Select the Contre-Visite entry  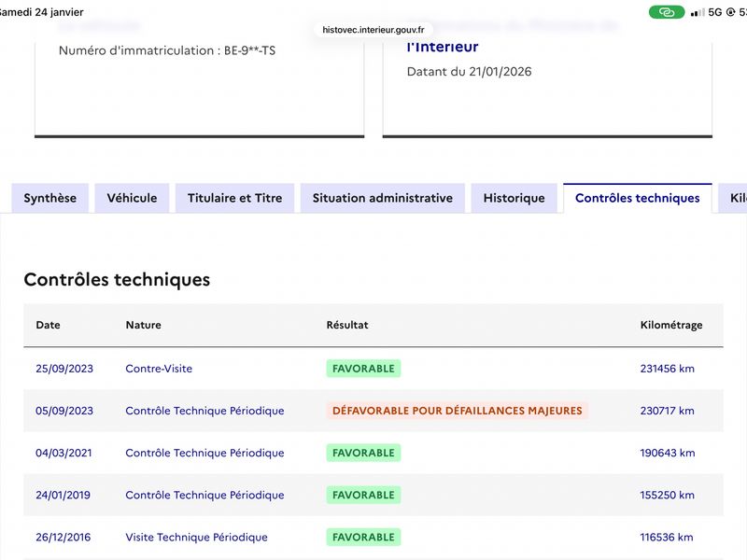point(159,369)
